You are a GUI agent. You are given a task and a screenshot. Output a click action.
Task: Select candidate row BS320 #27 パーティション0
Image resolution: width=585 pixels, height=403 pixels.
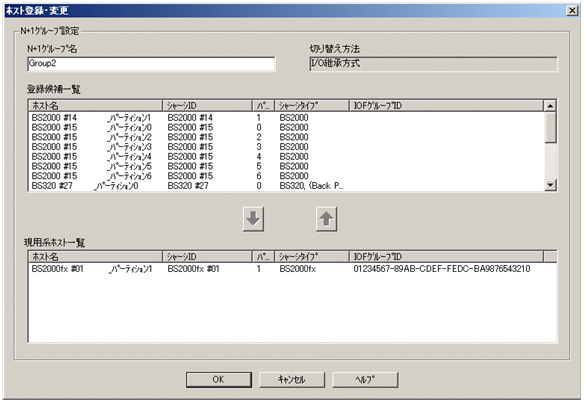(x=287, y=186)
